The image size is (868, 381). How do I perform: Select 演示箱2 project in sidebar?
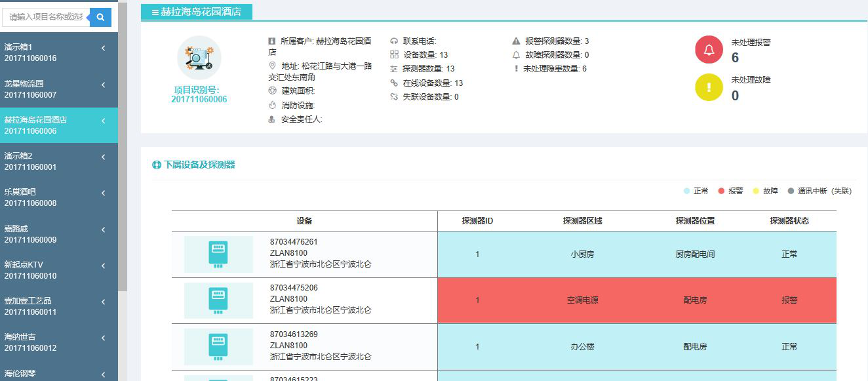pos(39,161)
